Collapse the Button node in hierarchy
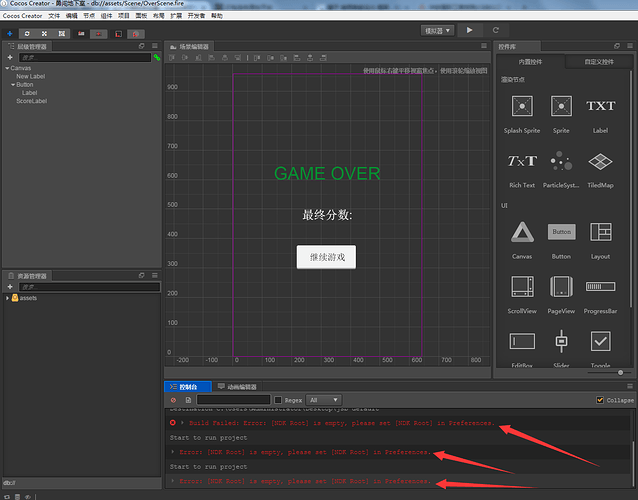 [13, 85]
